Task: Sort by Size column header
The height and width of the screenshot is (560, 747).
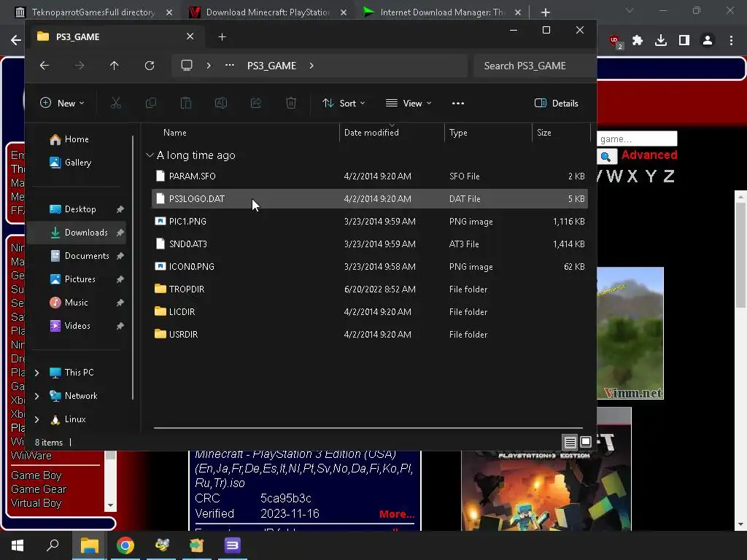Action: (x=544, y=133)
